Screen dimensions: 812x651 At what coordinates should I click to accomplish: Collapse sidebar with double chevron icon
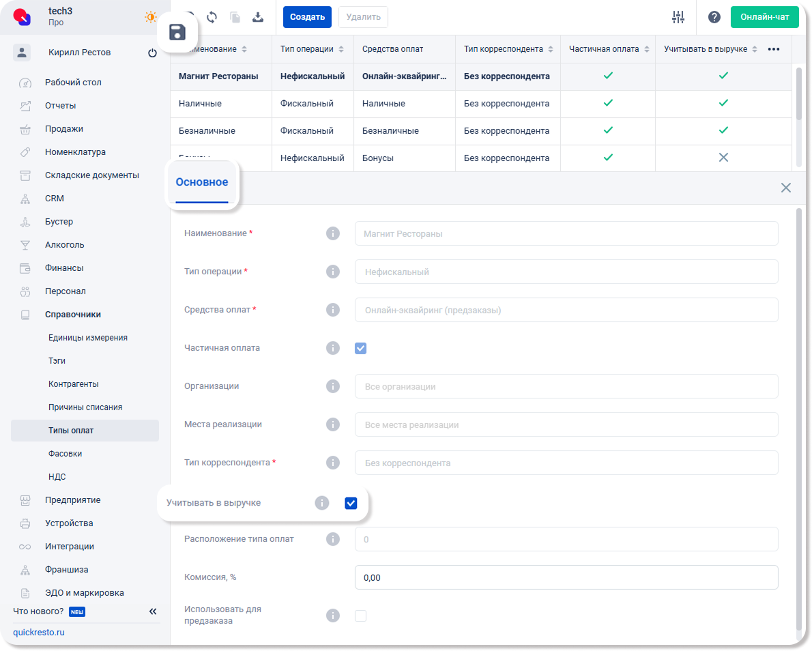pyautogui.click(x=153, y=611)
